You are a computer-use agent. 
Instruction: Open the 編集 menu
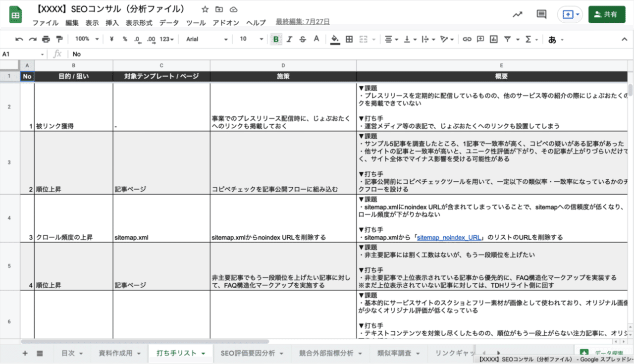(x=72, y=23)
